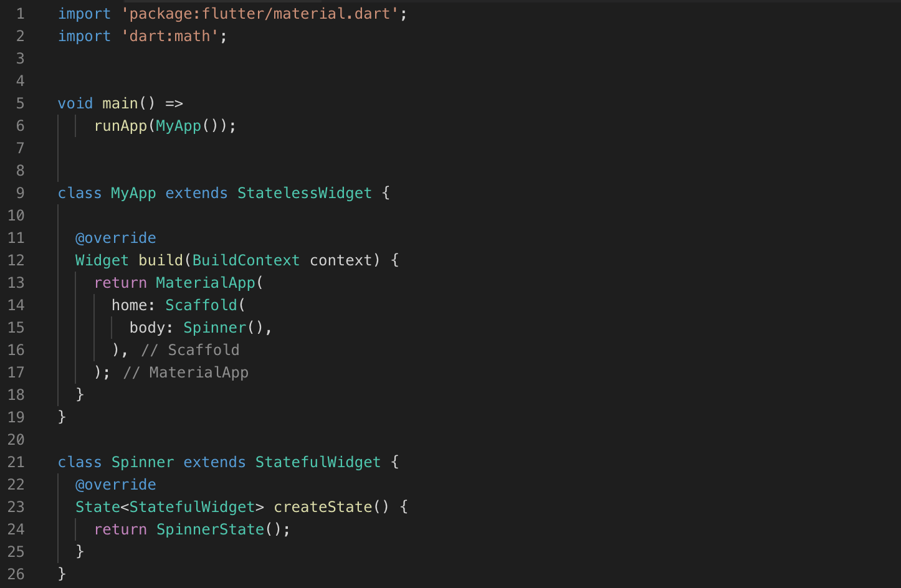Click the createState method name
Viewport: 901px width, 588px height.
323,507
